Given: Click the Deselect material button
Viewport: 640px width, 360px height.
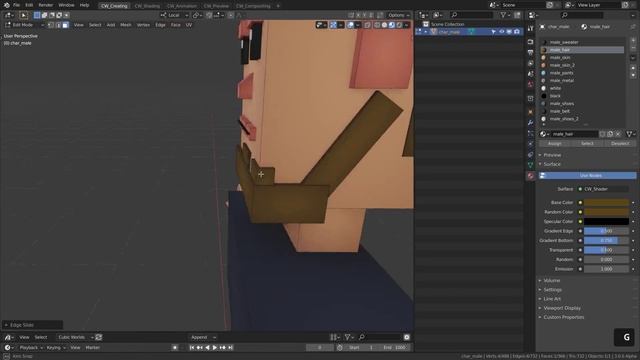Looking at the screenshot, I should [x=620, y=144].
